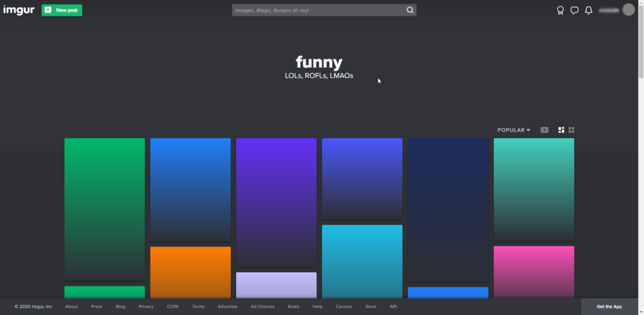Viewport: 644px width, 315px height.
Task: Open the CCPA footer link
Action: click(x=173, y=306)
